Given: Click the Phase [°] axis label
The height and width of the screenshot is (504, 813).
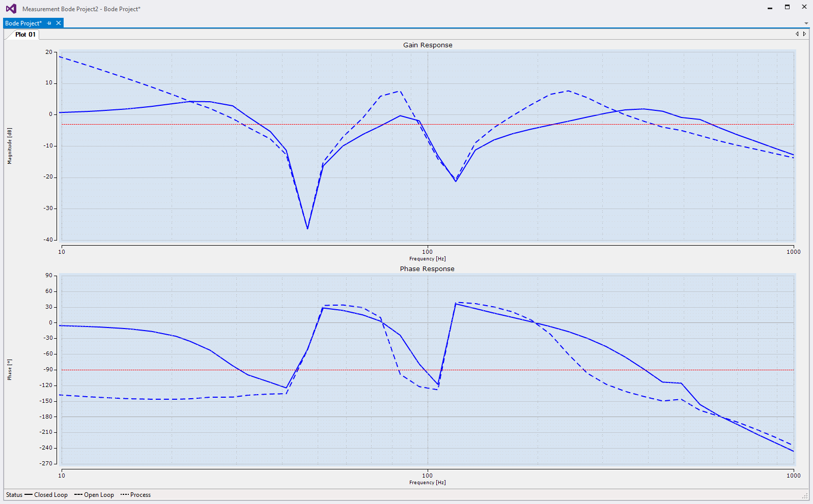Looking at the screenshot, I should tap(9, 370).
